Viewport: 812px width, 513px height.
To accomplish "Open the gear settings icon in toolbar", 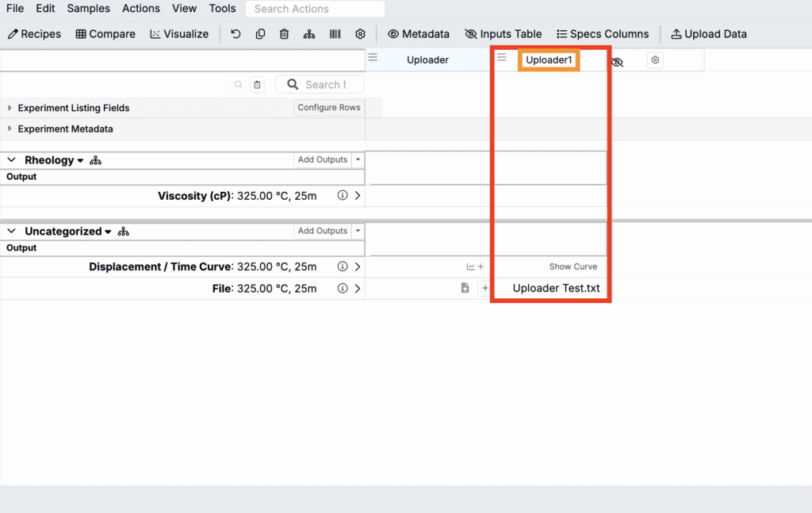I will click(360, 34).
